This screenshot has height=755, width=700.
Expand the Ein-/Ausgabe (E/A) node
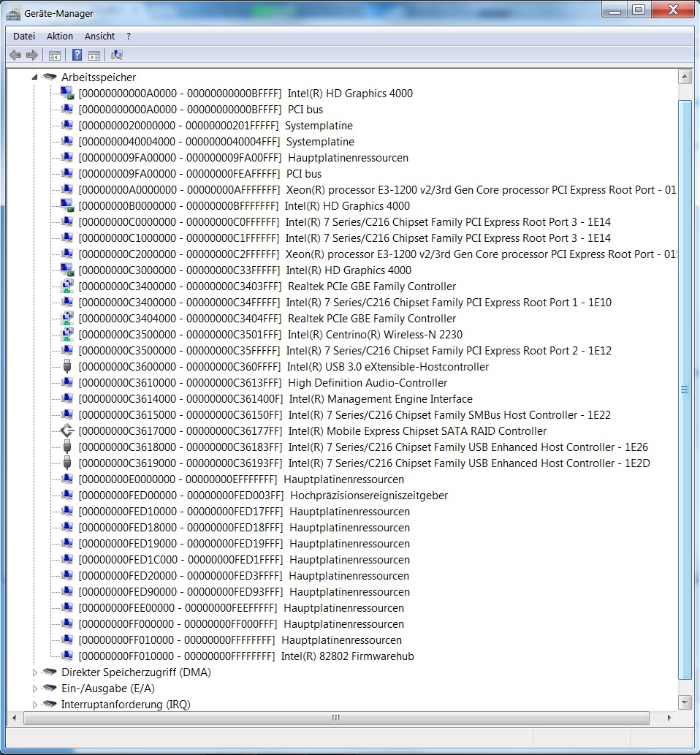(34, 689)
